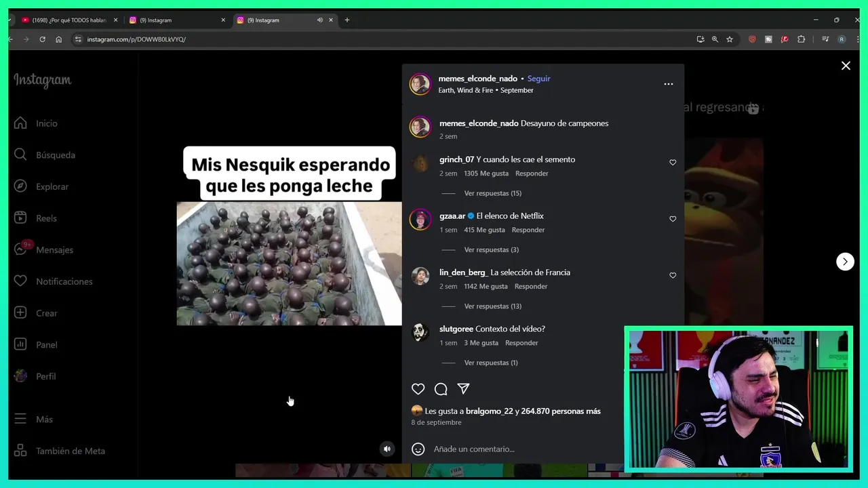Reply to grinch_07's comment

[532, 174]
